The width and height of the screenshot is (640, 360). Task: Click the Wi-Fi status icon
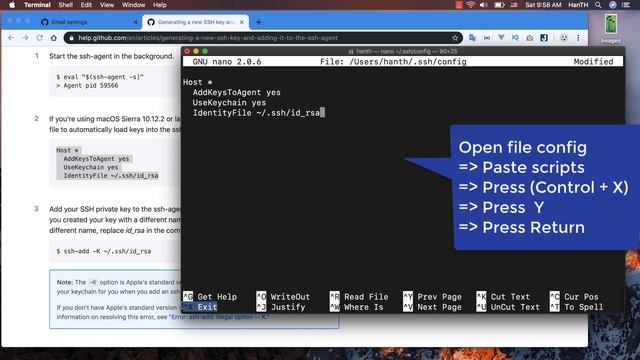[471, 5]
